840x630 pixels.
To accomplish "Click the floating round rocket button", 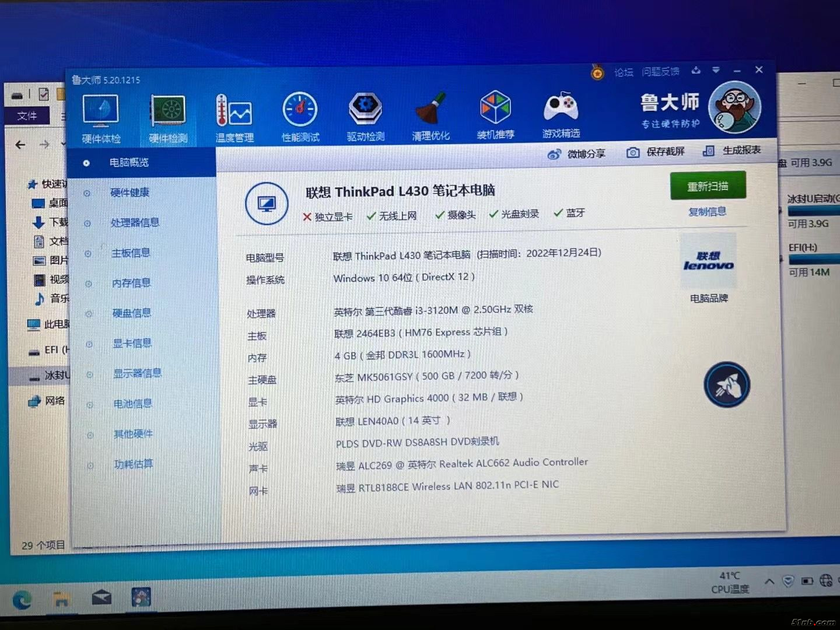I will tap(726, 384).
